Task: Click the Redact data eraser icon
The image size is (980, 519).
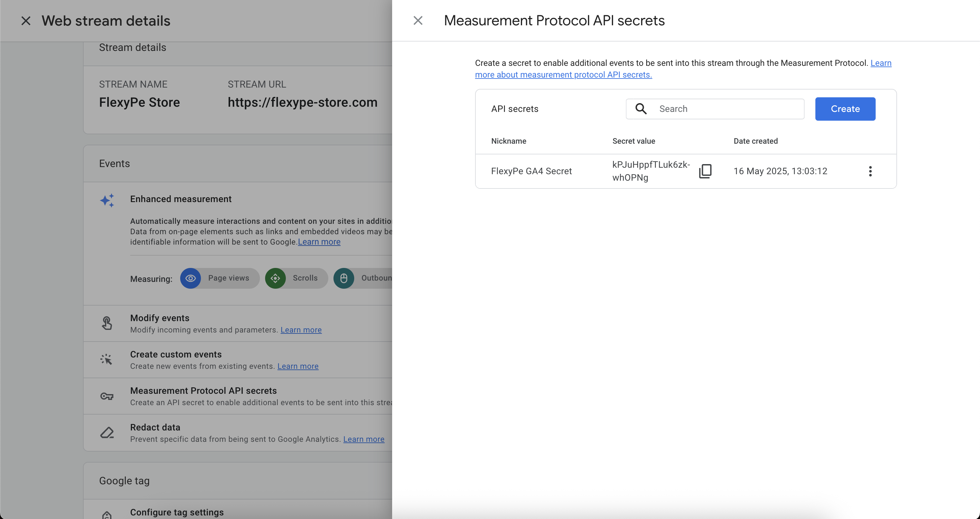Action: pos(107,433)
